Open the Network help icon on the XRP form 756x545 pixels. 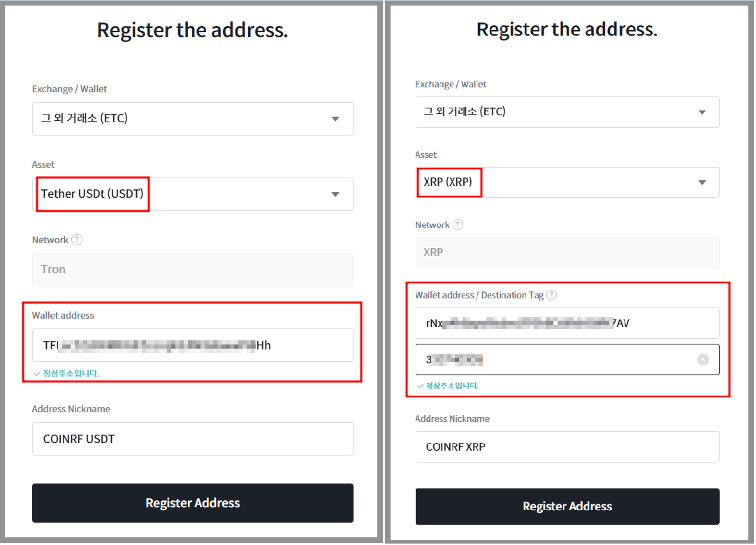click(x=458, y=224)
